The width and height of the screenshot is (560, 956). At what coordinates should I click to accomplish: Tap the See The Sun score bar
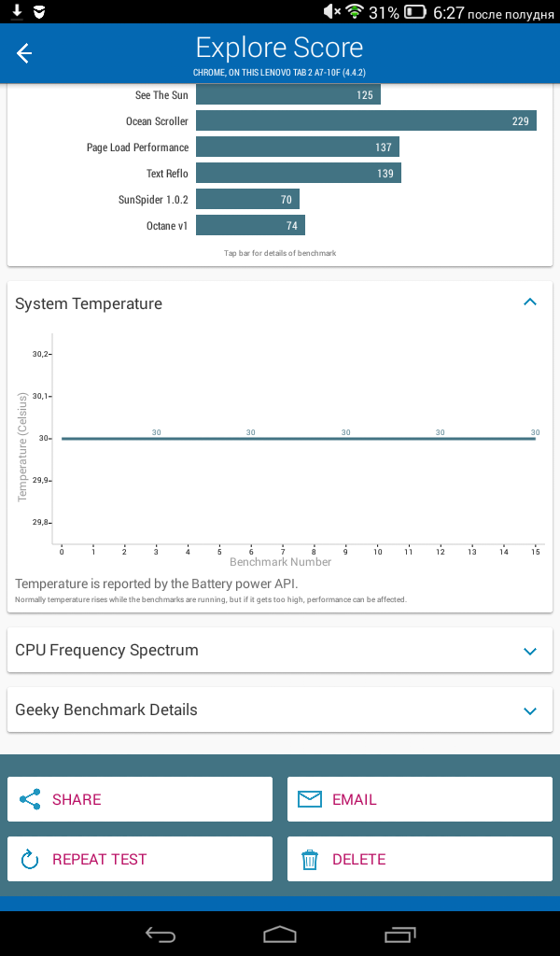288,94
